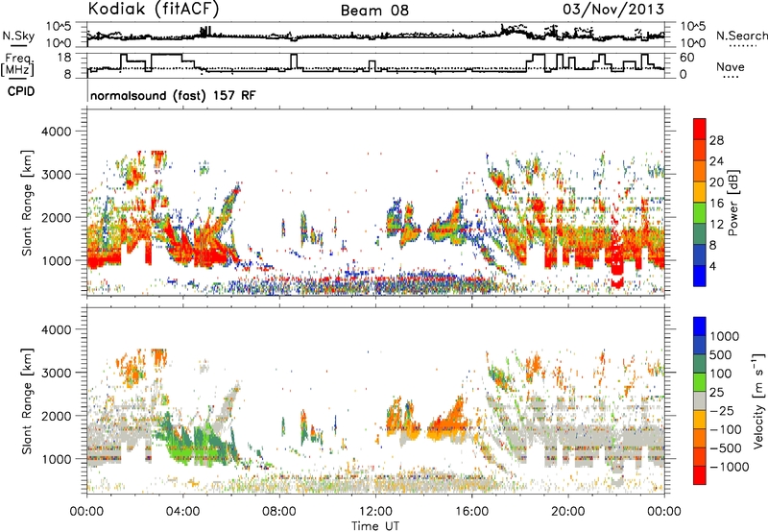Screen dimensions: 768x532
Task: Click the '3000' tick on the velocity panel
Action: tap(56, 373)
